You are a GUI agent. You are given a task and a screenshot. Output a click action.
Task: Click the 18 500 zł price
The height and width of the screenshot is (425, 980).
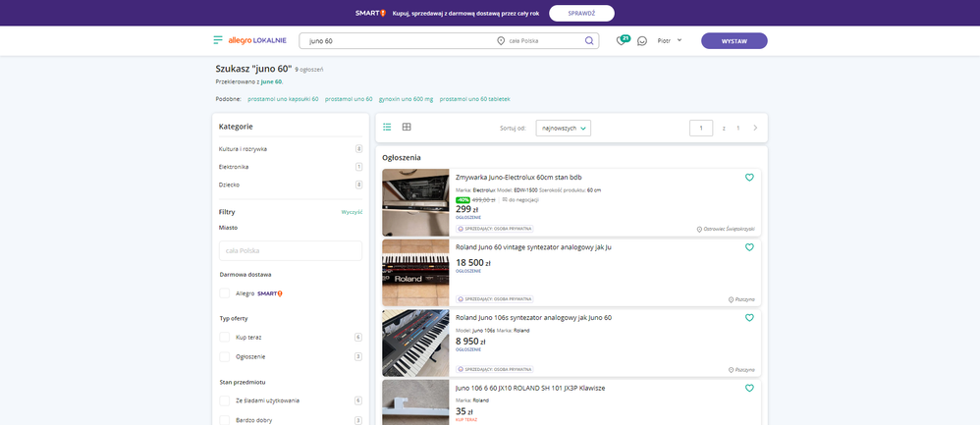pos(473,262)
